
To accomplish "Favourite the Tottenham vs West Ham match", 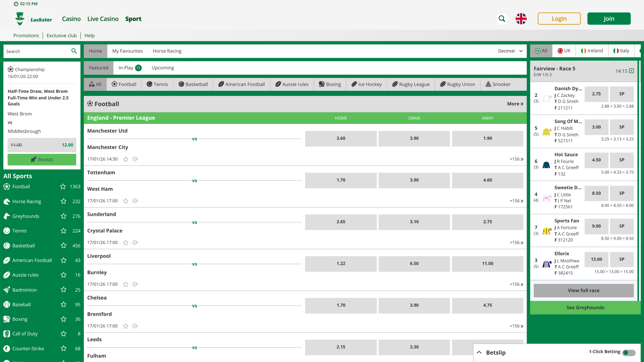I will click(125, 201).
